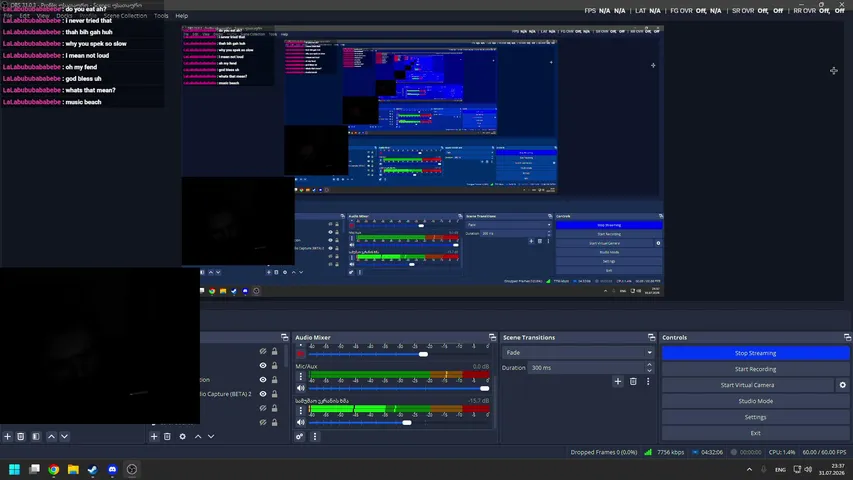
Task: Click top audio channel volume slider handle
Action: click(423, 354)
